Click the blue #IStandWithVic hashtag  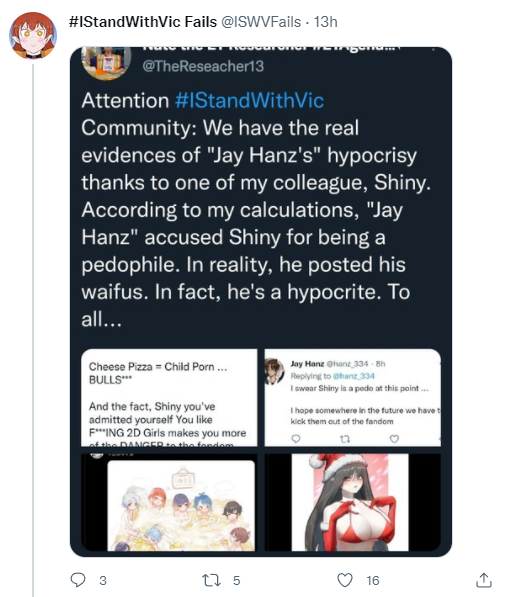click(249, 101)
